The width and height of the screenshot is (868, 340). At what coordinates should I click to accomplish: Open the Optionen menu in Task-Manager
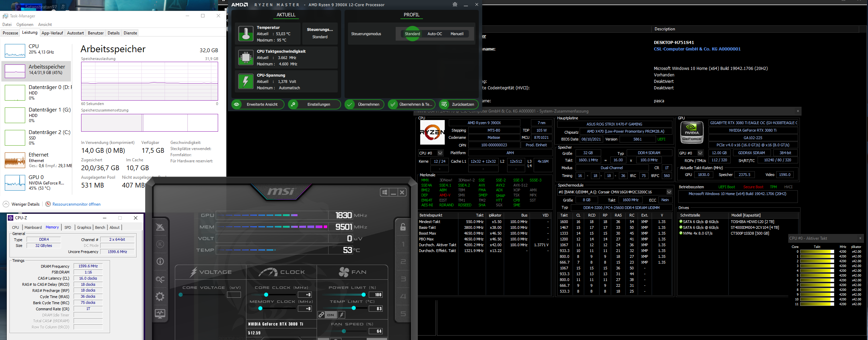[x=25, y=25]
